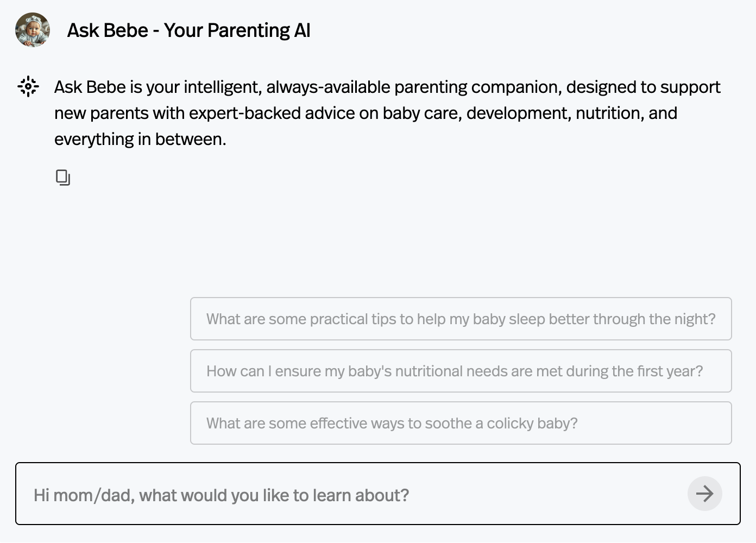The width and height of the screenshot is (756, 543).
Task: Click the baby avatar photo
Action: [33, 30]
